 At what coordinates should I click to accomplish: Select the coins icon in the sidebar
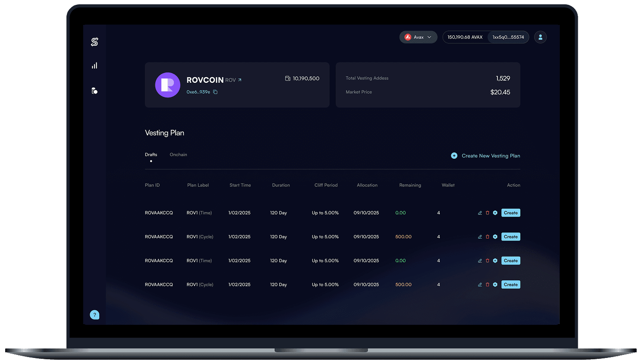[94, 91]
